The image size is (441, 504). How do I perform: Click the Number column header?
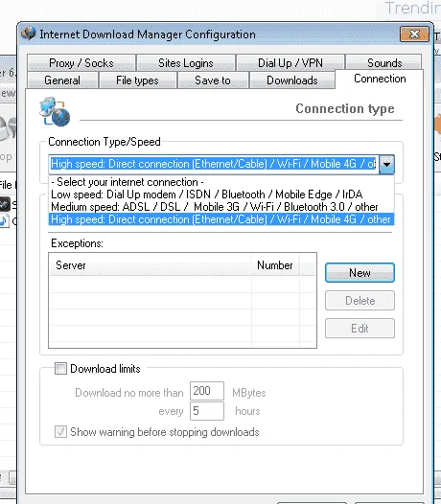[x=275, y=265]
